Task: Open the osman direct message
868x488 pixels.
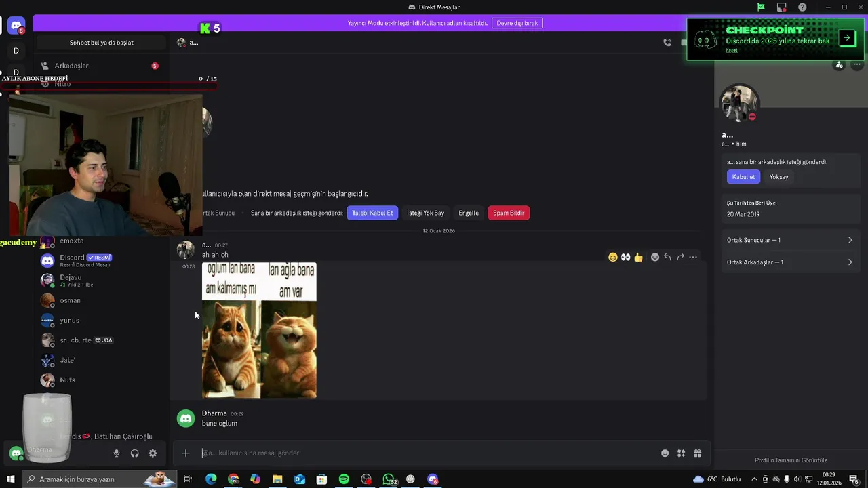Action: [100, 300]
